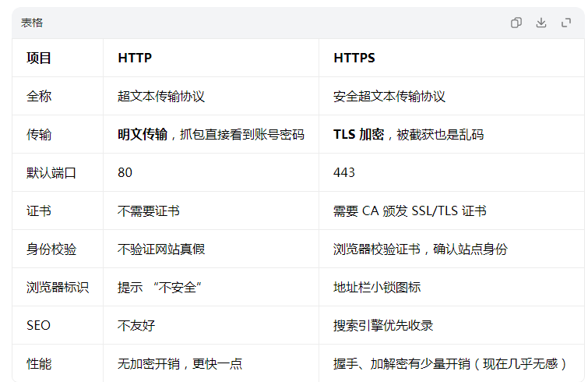Screen dimensions: 588x382
Task: Select the cell 超文本传输协议
Action: click(x=161, y=97)
